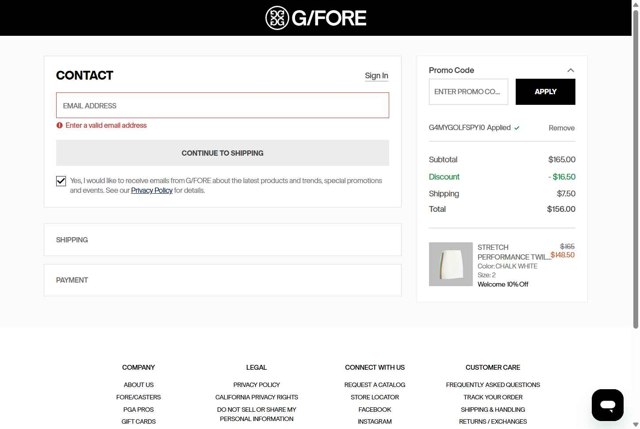Click the Welcome 10% Off label
The width and height of the screenshot is (640, 429).
pyautogui.click(x=503, y=284)
